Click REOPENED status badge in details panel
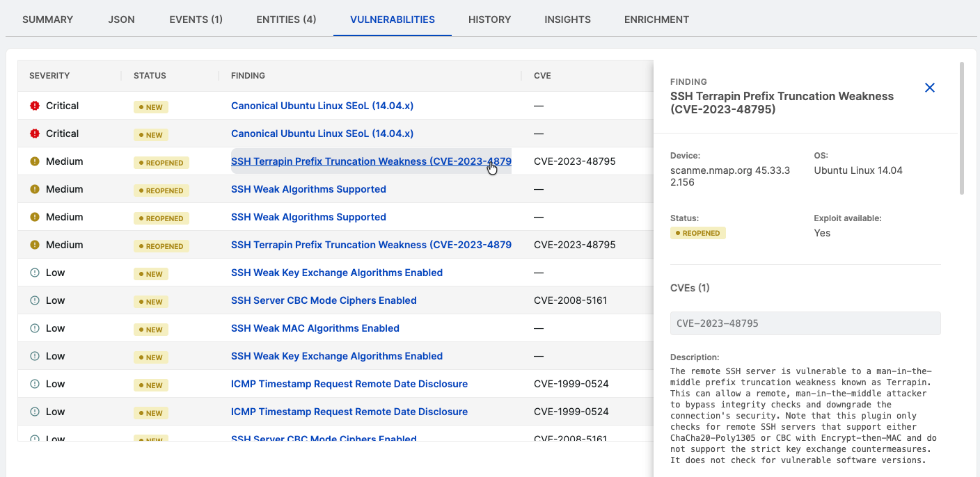 tap(698, 233)
